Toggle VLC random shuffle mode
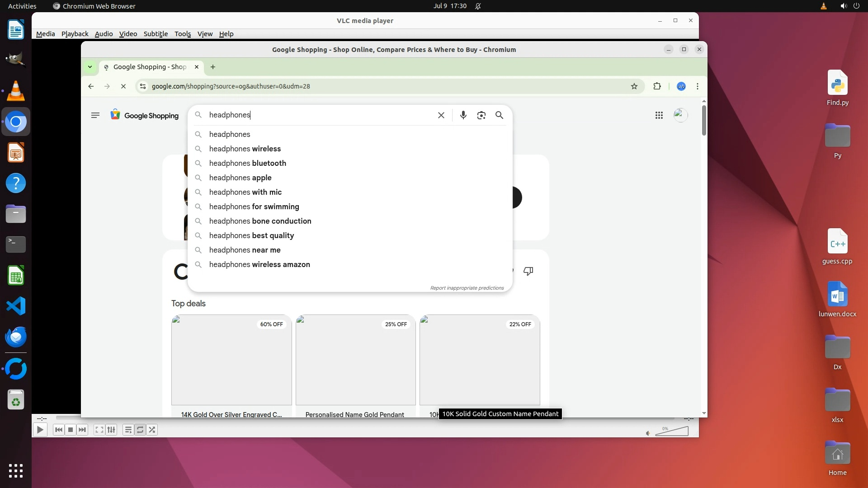This screenshot has height=488, width=868. tap(152, 430)
